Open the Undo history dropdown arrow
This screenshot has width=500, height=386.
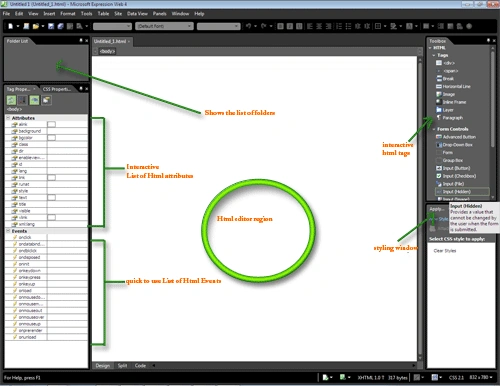tap(255, 26)
